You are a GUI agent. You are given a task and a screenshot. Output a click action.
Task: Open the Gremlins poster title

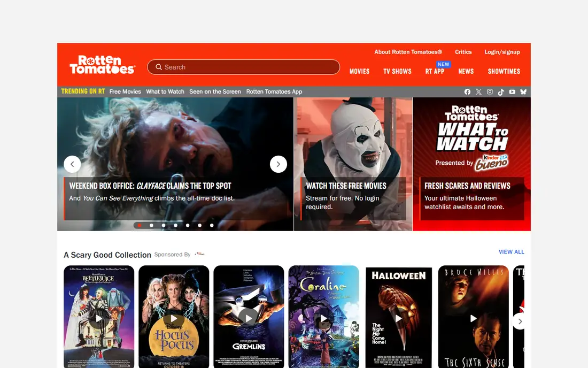click(249, 346)
